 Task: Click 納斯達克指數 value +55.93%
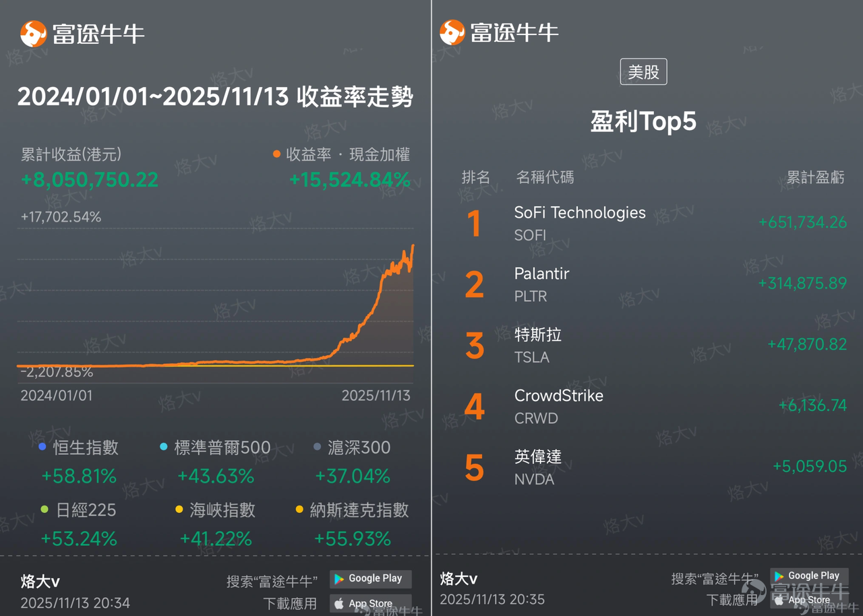[x=353, y=539]
